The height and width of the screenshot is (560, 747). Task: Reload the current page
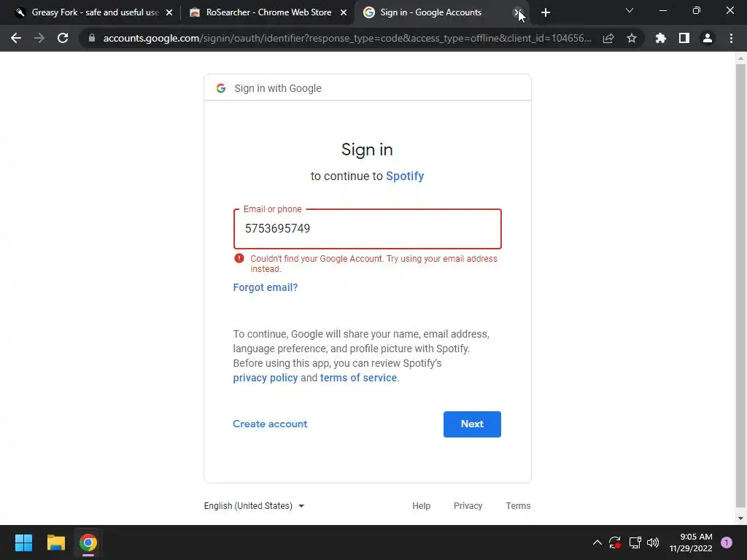[x=63, y=38]
